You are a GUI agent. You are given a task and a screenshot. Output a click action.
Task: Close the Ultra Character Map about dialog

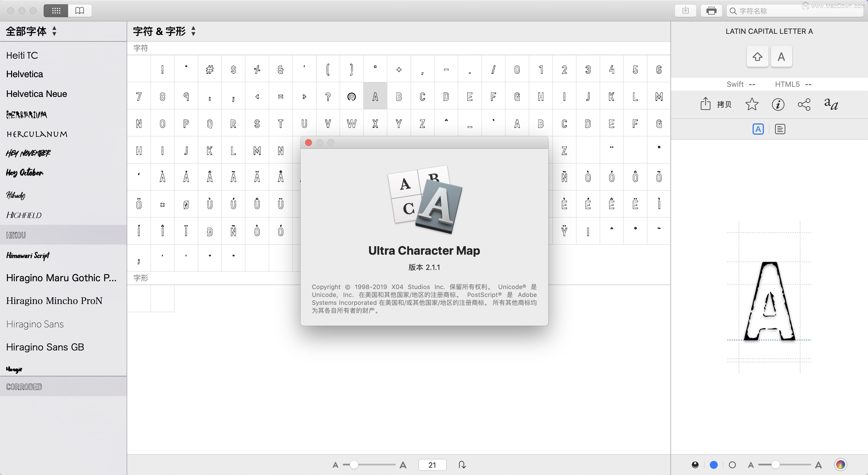pos(308,143)
